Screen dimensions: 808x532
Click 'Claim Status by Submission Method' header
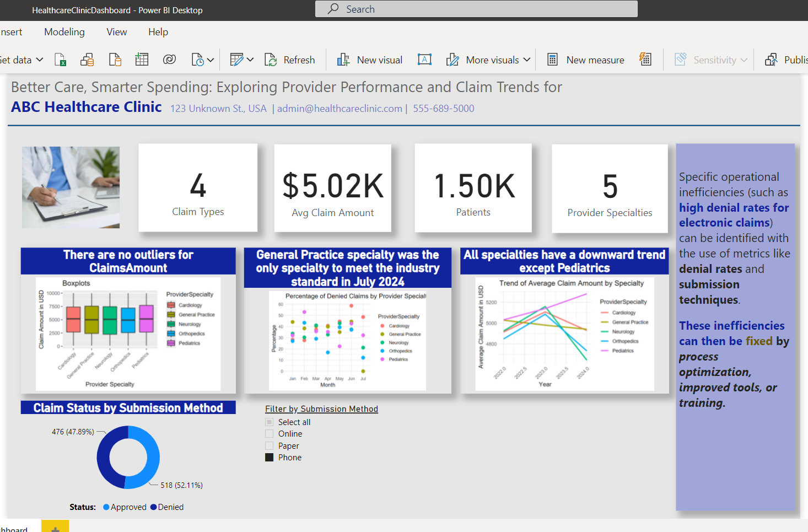[128, 407]
